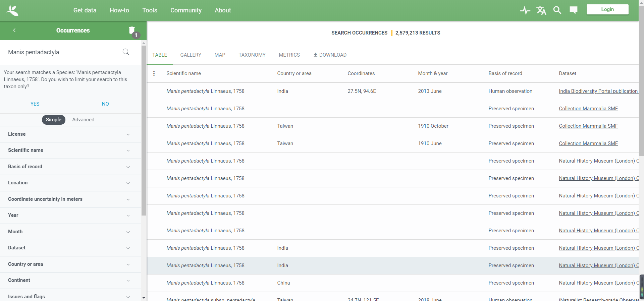The height and width of the screenshot is (301, 644).
Task: Choose NO for taxon limit prompt
Action: [x=105, y=104]
